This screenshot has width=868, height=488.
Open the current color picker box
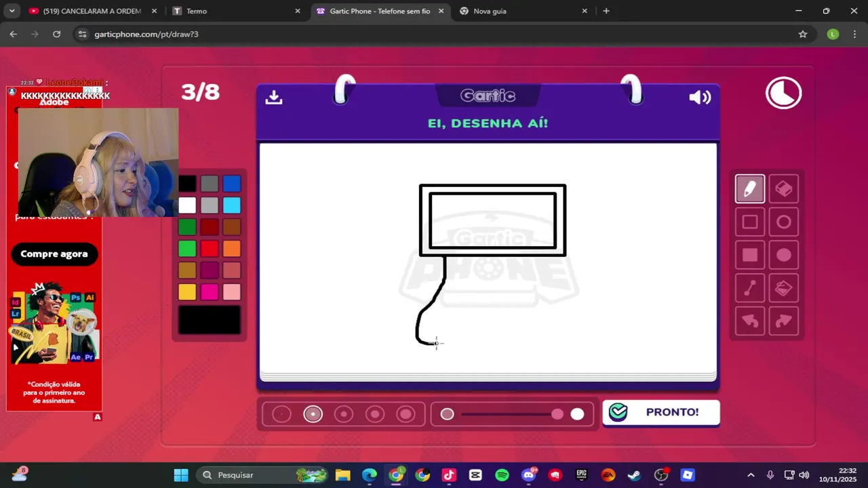(210, 320)
